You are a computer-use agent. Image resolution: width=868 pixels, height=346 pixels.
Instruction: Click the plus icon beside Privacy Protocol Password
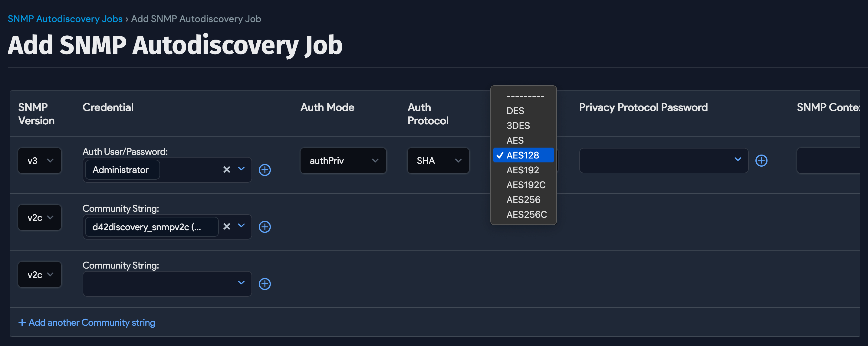[761, 161]
